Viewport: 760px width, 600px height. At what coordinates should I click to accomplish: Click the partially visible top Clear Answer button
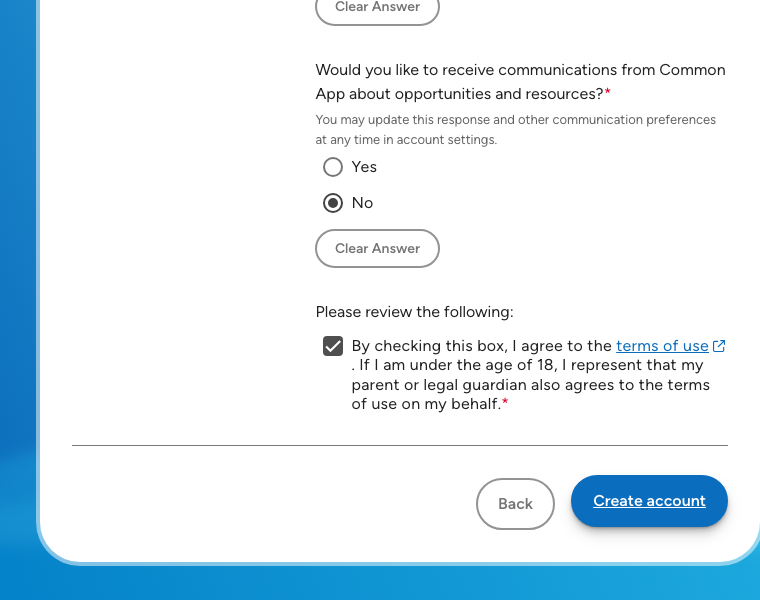pyautogui.click(x=377, y=8)
